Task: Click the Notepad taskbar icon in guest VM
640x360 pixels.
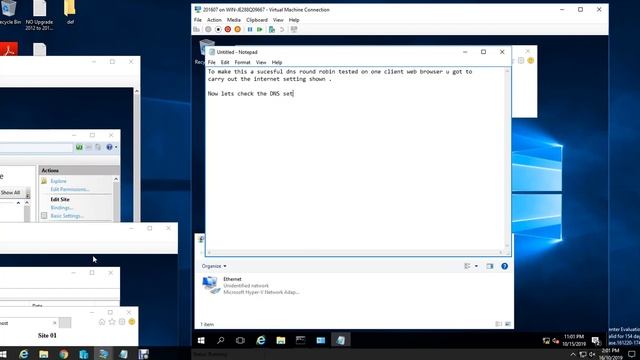Action: 340,340
